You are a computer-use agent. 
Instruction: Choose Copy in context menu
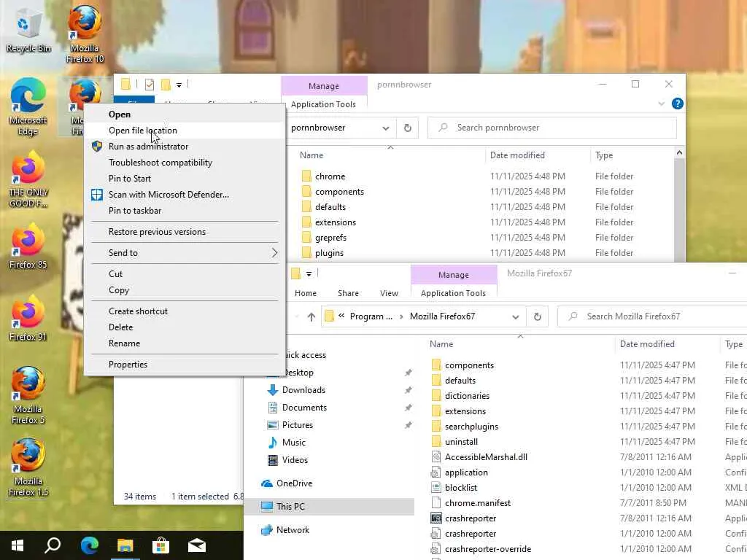(185, 290)
